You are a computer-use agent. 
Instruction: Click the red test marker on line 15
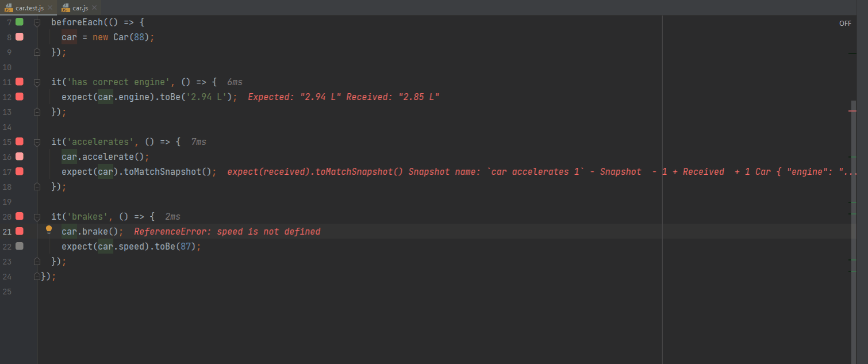pos(20,141)
